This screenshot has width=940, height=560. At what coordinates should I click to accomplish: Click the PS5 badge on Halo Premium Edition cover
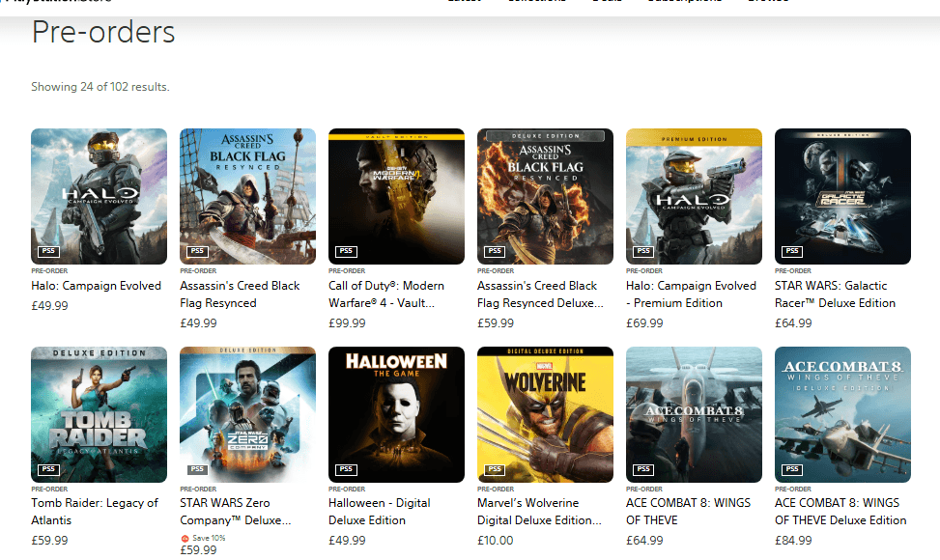pyautogui.click(x=643, y=252)
